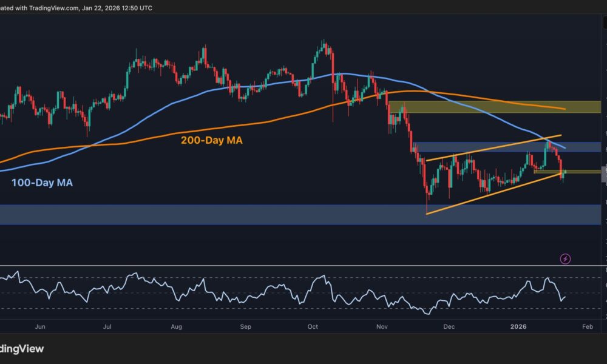Collapse the Jun region on the time axis
Image resolution: width=607 pixels, height=364 pixels.
[41, 326]
